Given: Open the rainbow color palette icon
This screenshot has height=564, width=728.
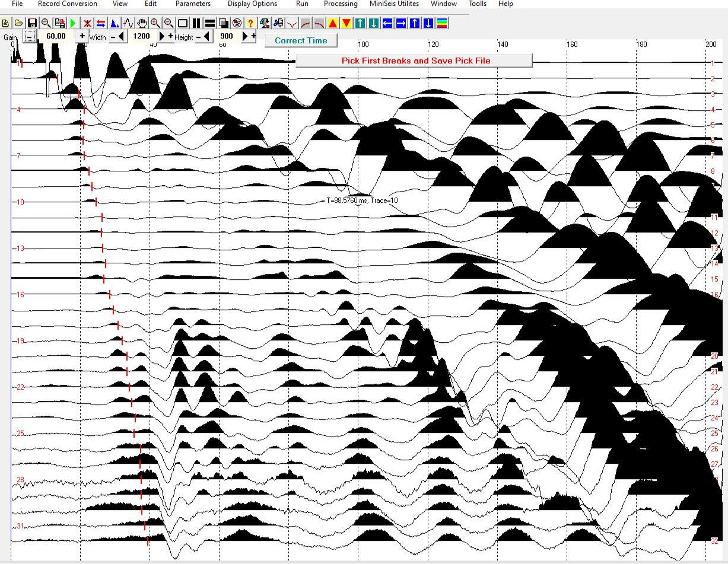Looking at the screenshot, I should (442, 23).
